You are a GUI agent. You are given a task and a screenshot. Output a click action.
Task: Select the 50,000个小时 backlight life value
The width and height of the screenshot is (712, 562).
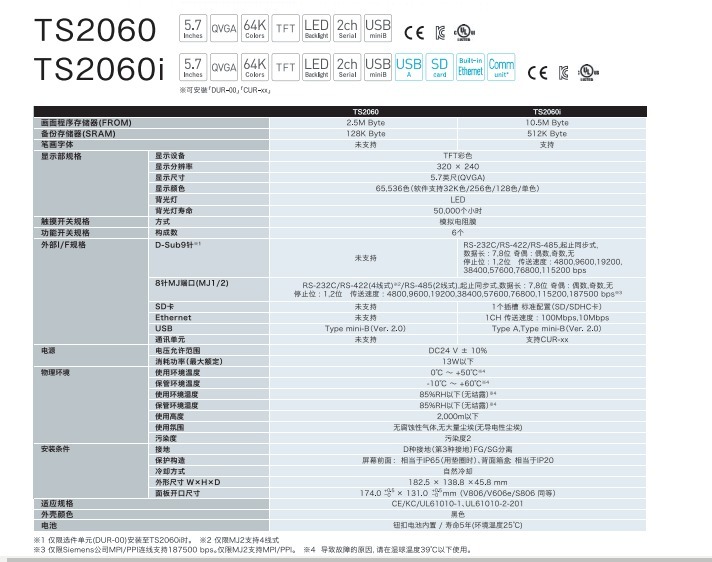tap(458, 211)
